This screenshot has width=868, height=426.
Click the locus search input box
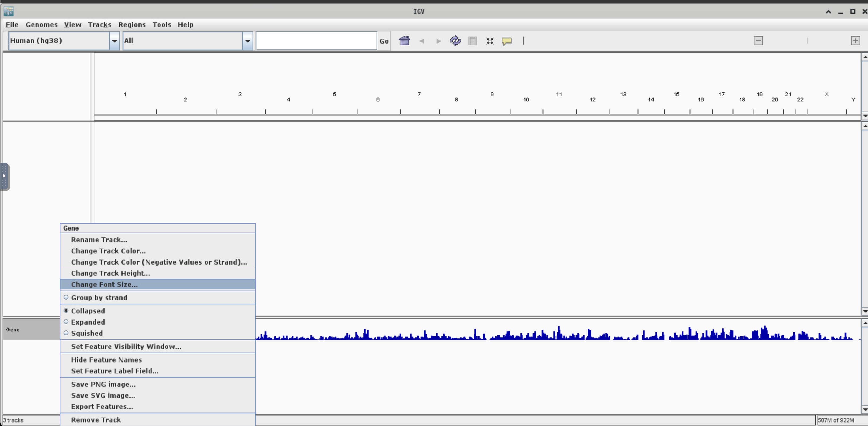coord(316,41)
